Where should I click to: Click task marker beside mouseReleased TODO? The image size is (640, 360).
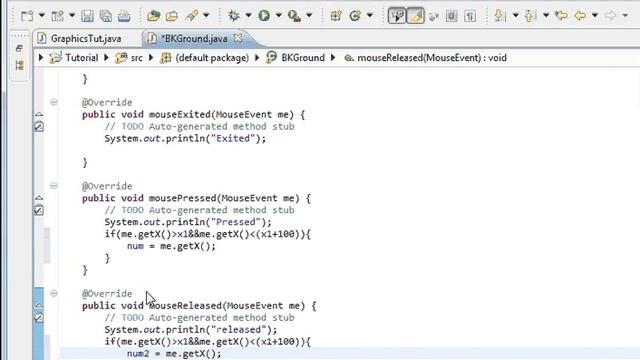pyautogui.click(x=39, y=318)
